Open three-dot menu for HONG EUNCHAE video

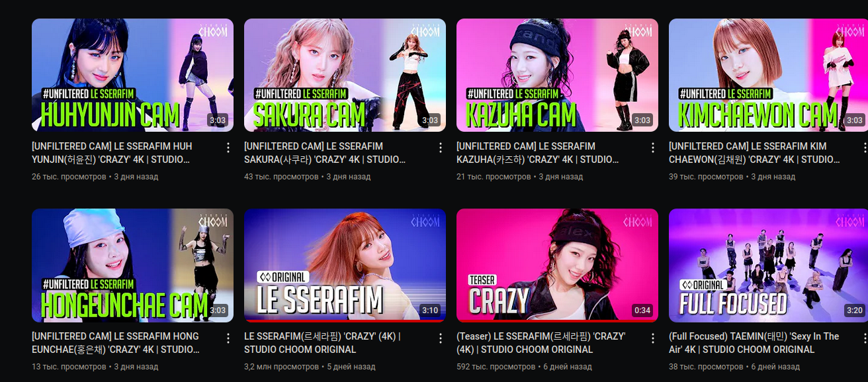tap(228, 338)
